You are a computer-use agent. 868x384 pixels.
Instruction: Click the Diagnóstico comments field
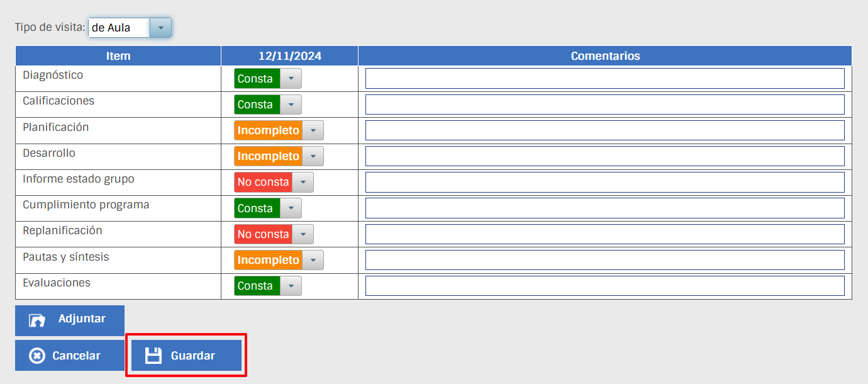tap(604, 79)
